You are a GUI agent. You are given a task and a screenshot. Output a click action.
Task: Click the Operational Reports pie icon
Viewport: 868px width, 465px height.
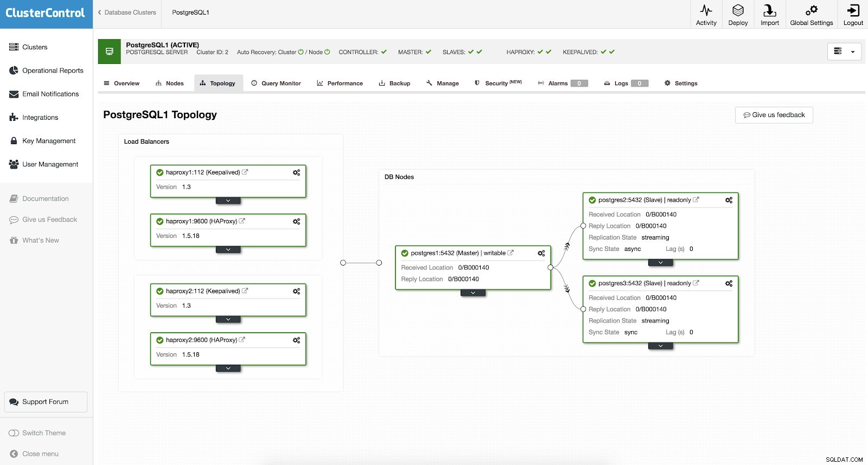pyautogui.click(x=14, y=70)
